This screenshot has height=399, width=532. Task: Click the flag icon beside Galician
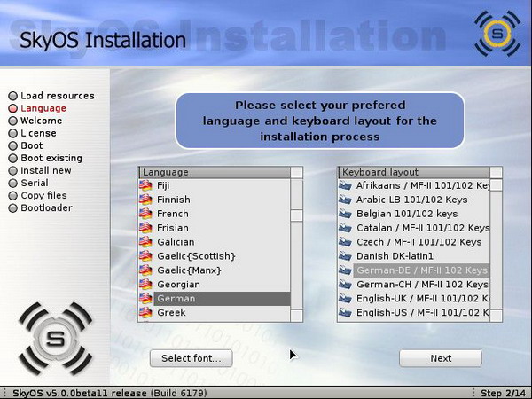145,242
